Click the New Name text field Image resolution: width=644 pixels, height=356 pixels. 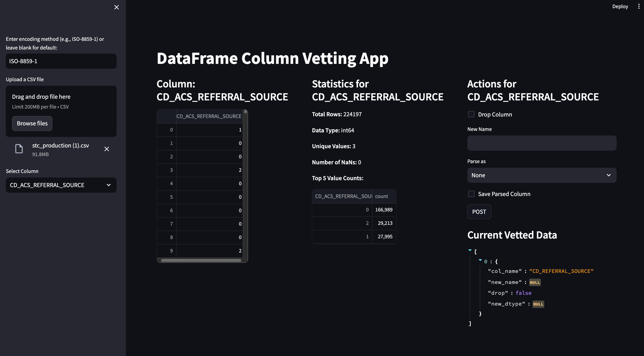(542, 143)
